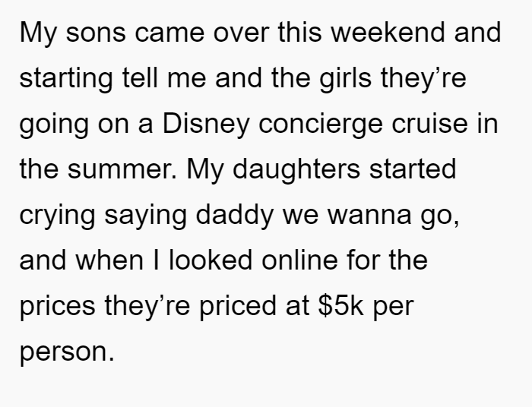The image size is (532, 407).
Task: Click the word "crying" in fifth line
Action: pos(57,216)
